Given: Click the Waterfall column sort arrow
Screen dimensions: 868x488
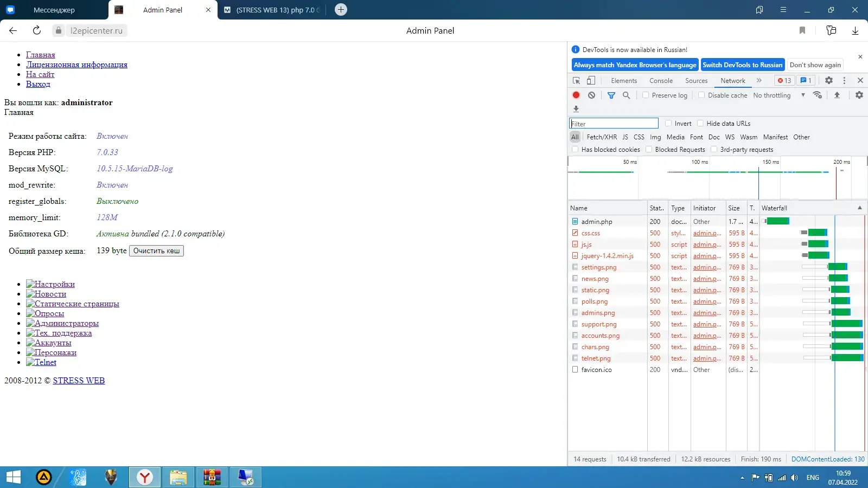Looking at the screenshot, I should (x=860, y=208).
